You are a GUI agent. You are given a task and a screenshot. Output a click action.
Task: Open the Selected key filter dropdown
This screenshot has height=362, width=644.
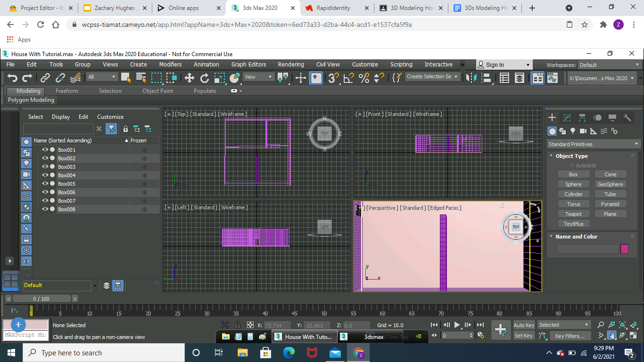tap(564, 325)
